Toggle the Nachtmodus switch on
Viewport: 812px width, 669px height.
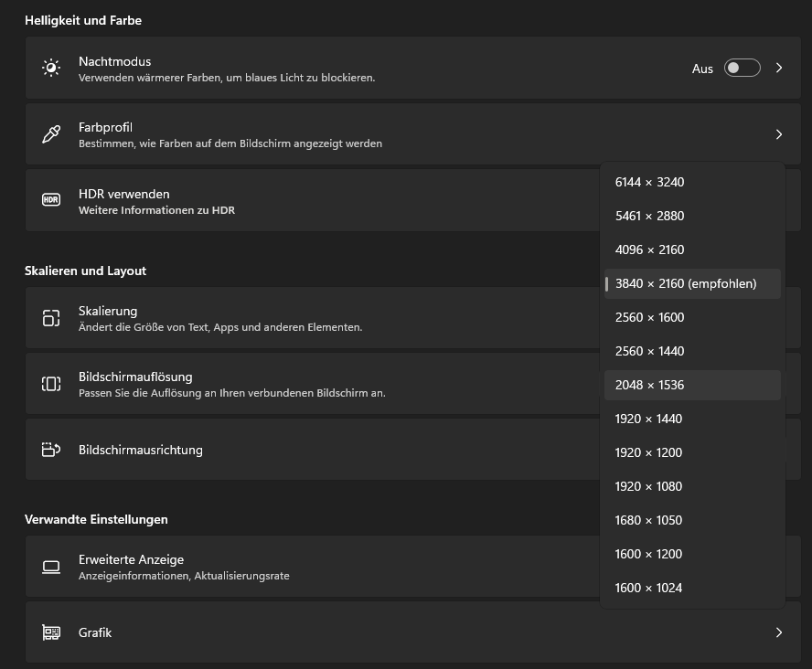tap(742, 69)
